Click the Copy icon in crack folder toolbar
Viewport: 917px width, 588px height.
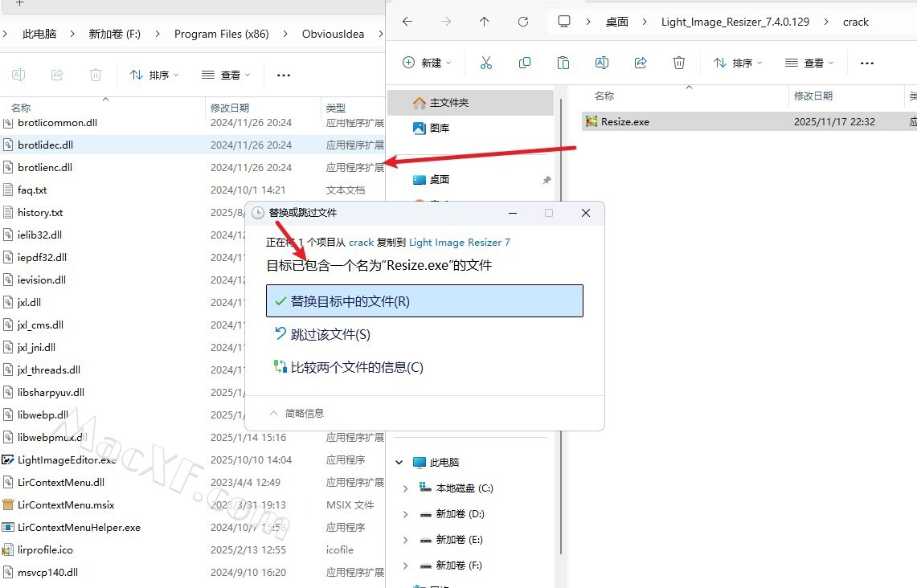coord(525,63)
